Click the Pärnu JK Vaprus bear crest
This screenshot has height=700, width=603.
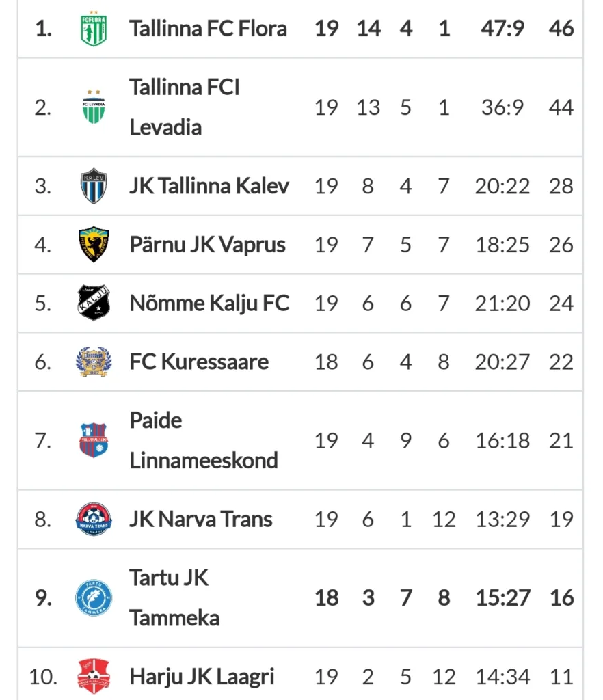(94, 245)
